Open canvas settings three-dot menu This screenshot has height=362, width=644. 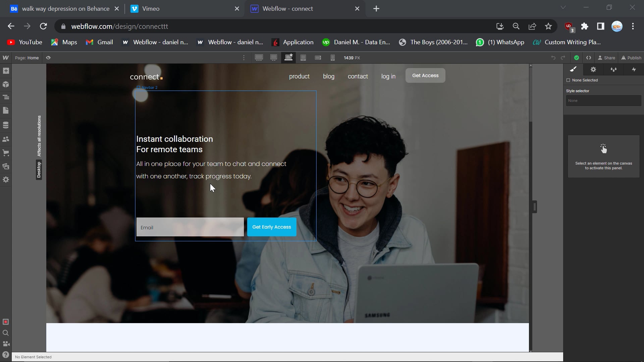[x=244, y=58]
